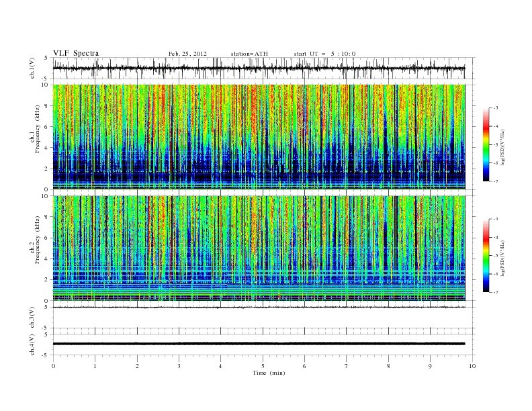Click time axis tick label "3"

coord(179,366)
